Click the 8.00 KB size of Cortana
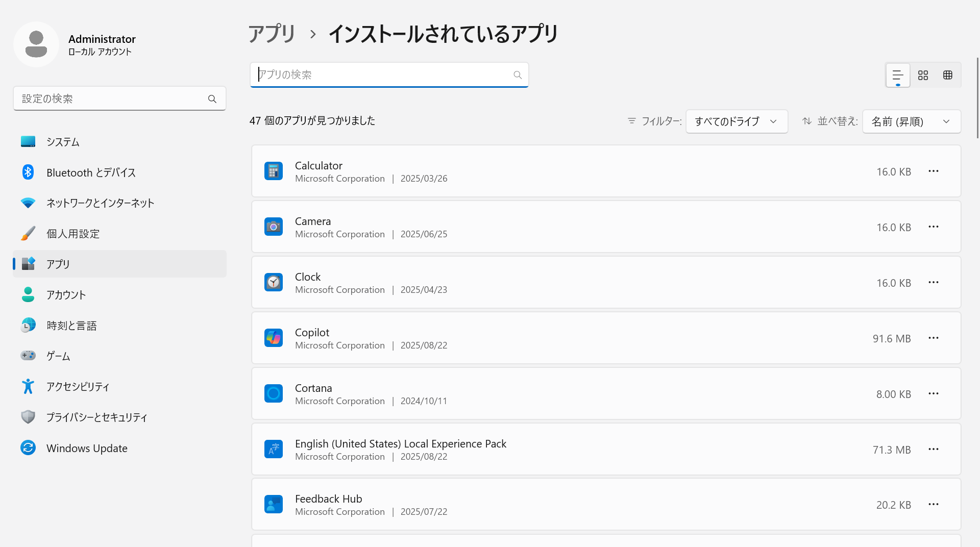 pyautogui.click(x=894, y=394)
